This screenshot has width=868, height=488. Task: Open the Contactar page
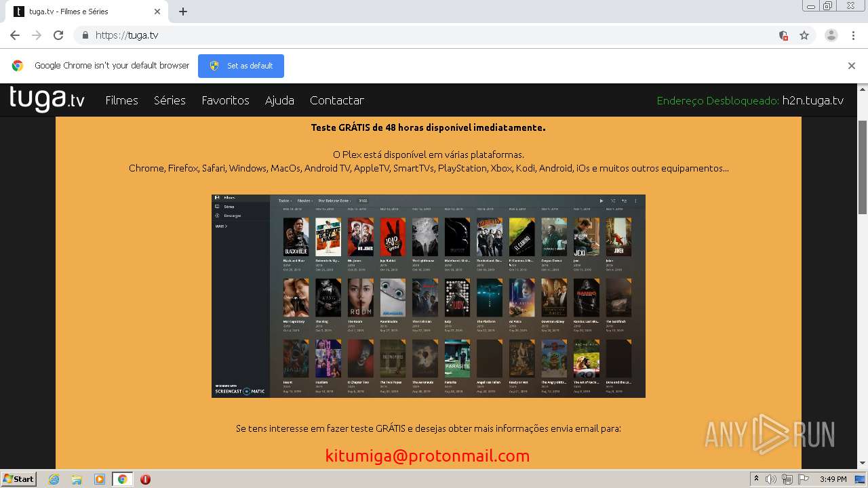click(x=337, y=100)
